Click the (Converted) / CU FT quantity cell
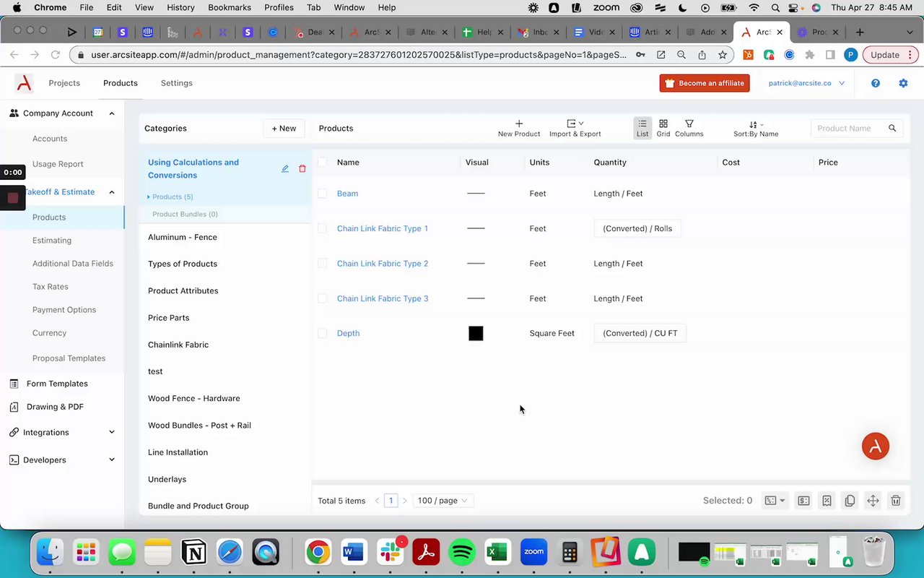The image size is (924, 578). (x=640, y=333)
